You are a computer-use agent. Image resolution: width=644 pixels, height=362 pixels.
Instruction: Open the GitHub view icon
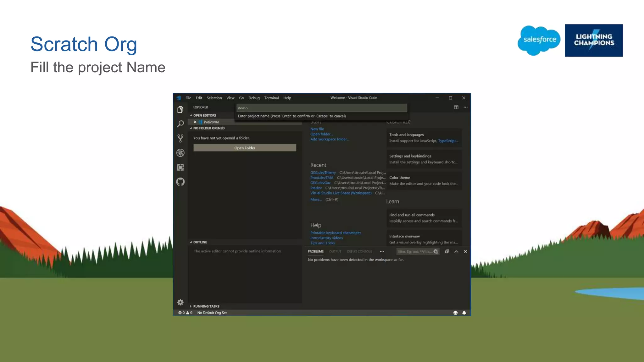point(180,182)
